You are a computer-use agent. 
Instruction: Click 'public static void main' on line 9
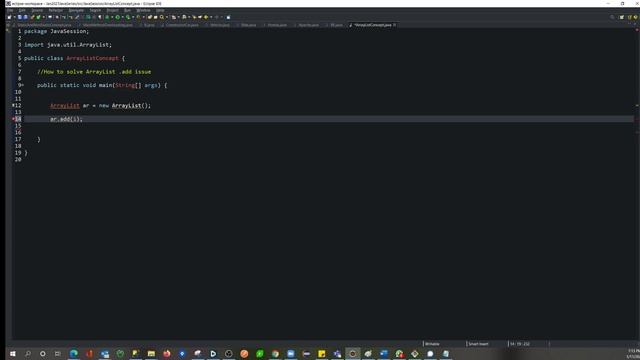(75, 85)
